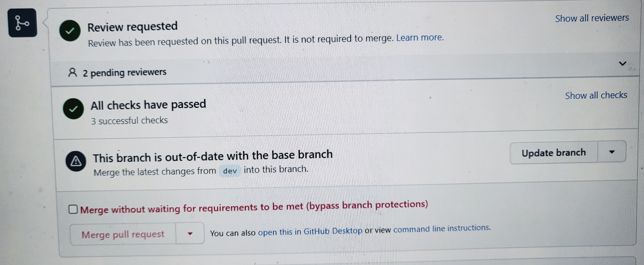Click the pending reviewers person icon
644x265 pixels.
click(73, 73)
